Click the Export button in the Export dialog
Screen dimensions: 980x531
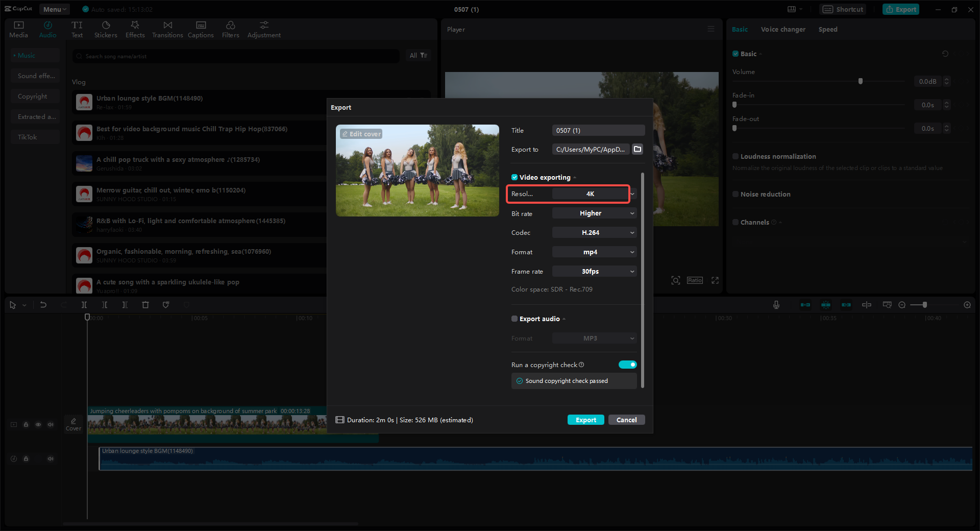click(x=586, y=420)
